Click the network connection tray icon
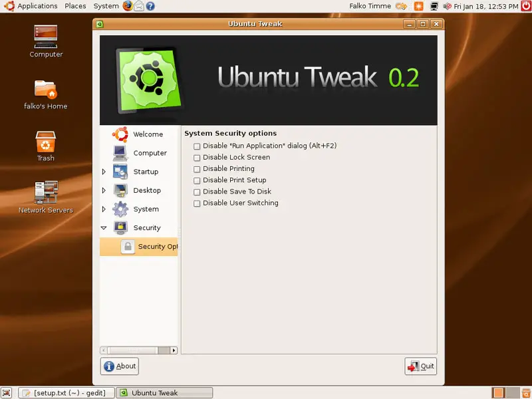The height and width of the screenshot is (399, 532). tap(434, 6)
